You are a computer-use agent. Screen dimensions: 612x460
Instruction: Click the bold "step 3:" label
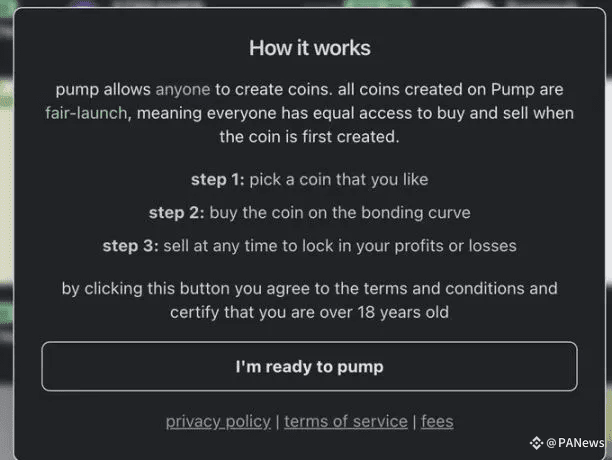click(x=130, y=246)
